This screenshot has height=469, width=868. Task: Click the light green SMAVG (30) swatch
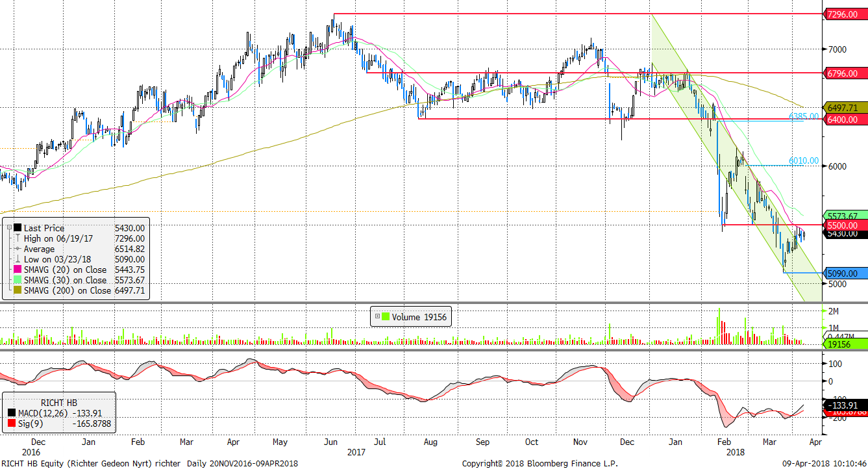(x=18, y=280)
